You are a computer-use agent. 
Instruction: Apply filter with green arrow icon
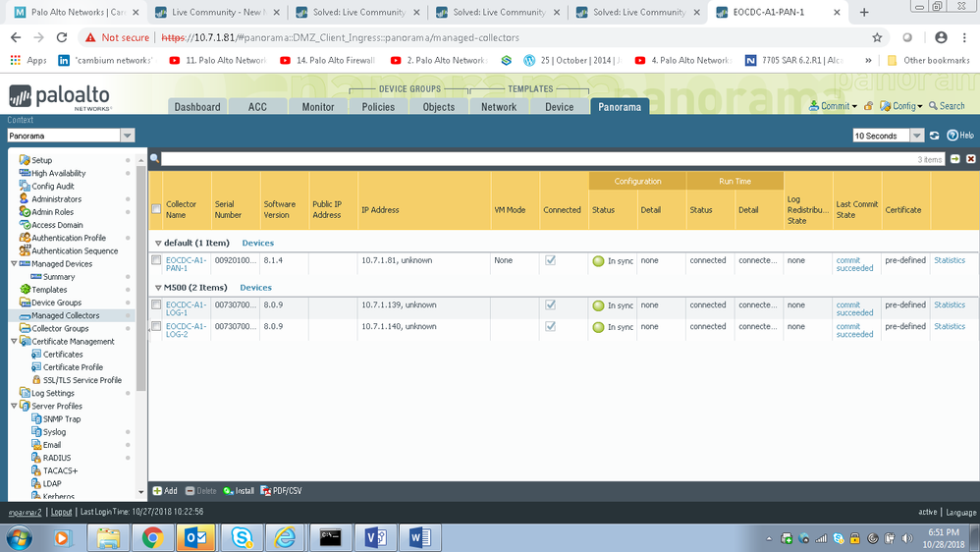[954, 159]
